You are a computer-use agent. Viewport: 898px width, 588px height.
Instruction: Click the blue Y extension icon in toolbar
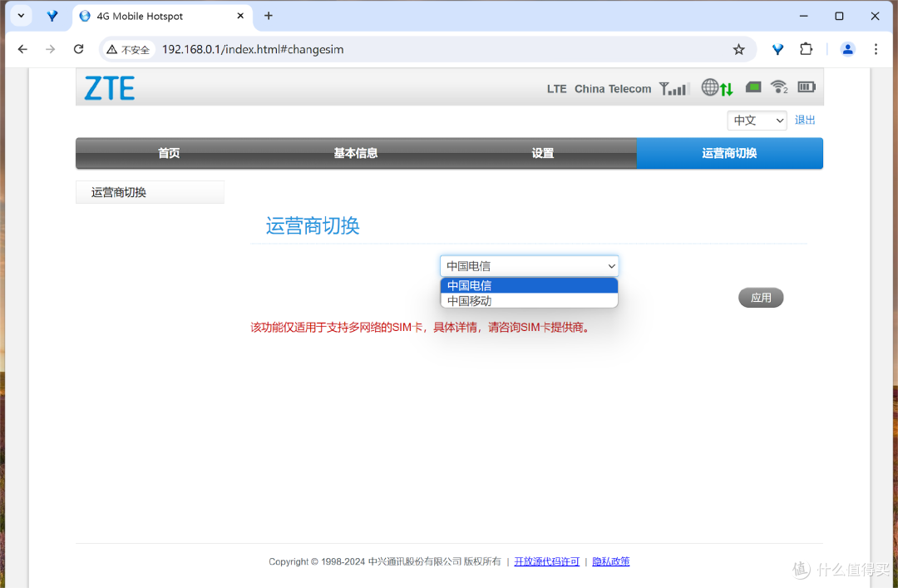pos(777,49)
